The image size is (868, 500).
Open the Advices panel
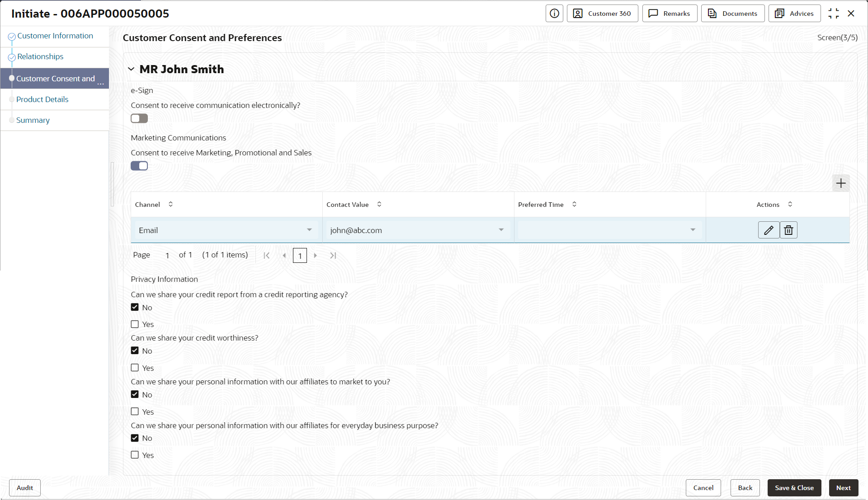click(794, 14)
